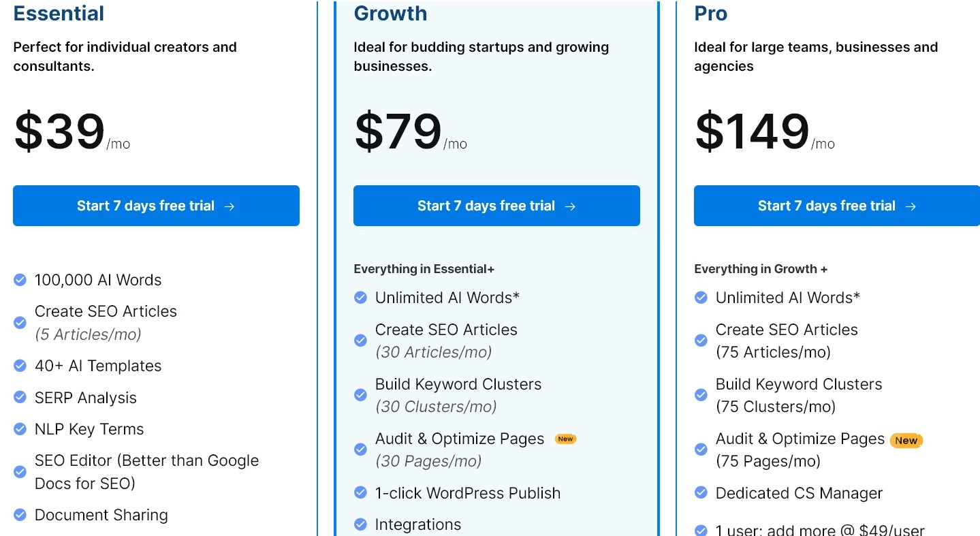
Task: Click the checkmark beside Build Keyword Clusters in Pro
Action: point(701,395)
